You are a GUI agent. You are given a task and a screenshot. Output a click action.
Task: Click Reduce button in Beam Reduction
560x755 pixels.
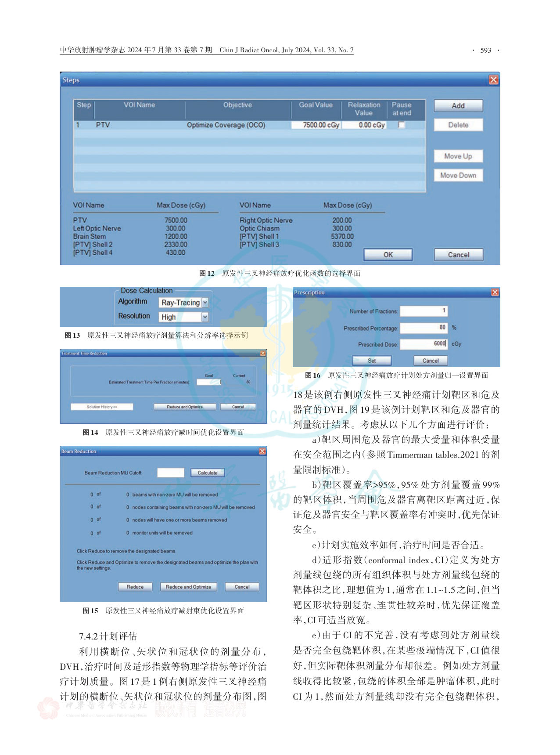[135, 587]
